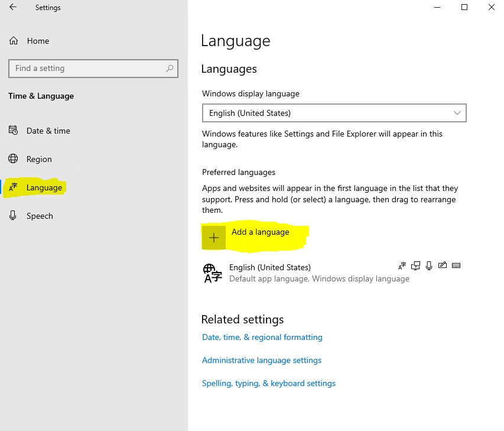
Task: Open the Region settings page
Action: click(39, 159)
